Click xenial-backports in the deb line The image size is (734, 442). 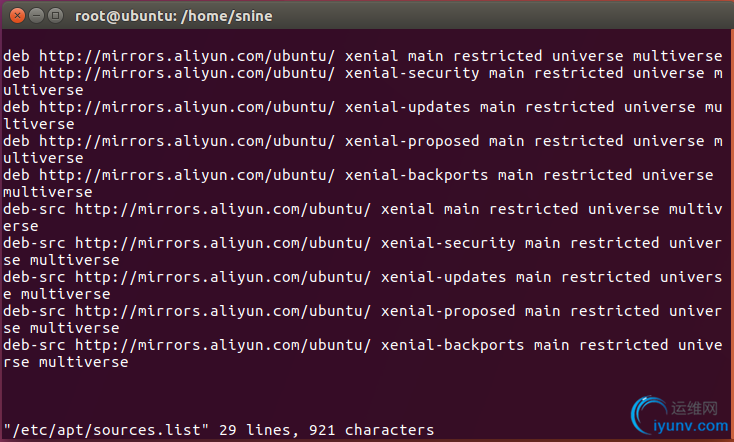point(416,175)
